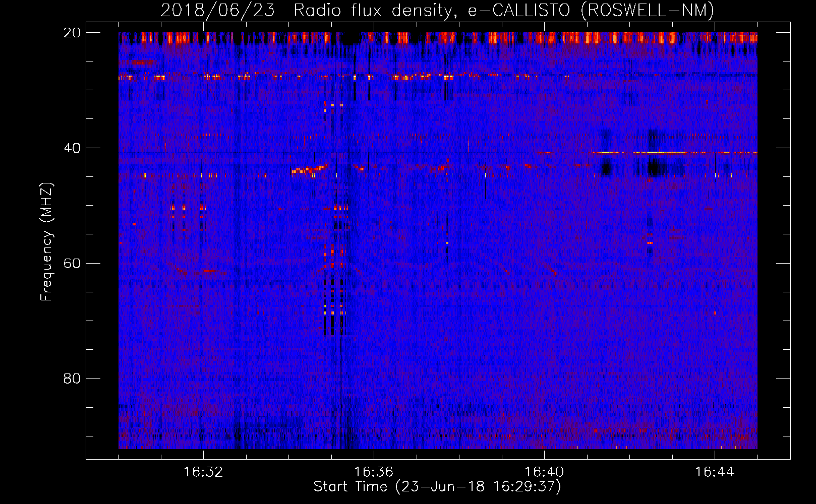Click the '20' frequency axis label
Image resolution: width=816 pixels, height=504 pixels.
(x=72, y=33)
